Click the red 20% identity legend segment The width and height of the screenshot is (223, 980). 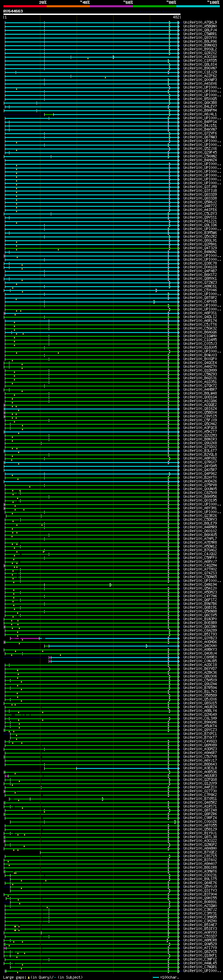(x=25, y=6)
